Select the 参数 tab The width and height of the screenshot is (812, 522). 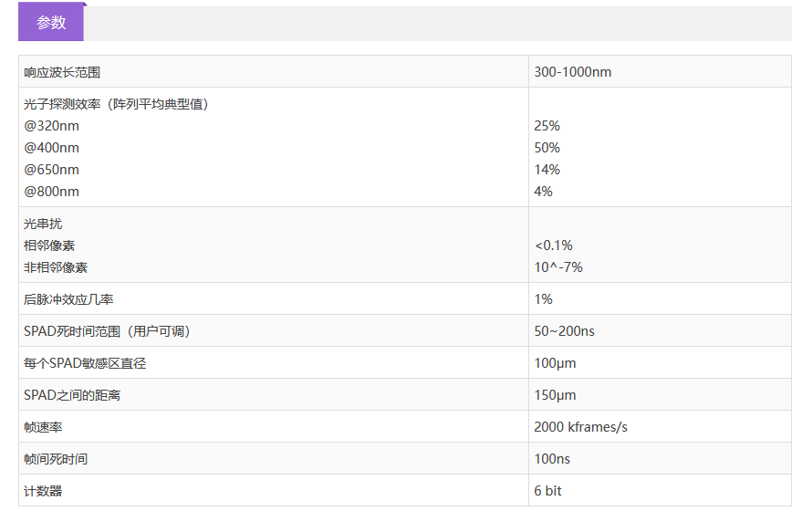pos(51,24)
